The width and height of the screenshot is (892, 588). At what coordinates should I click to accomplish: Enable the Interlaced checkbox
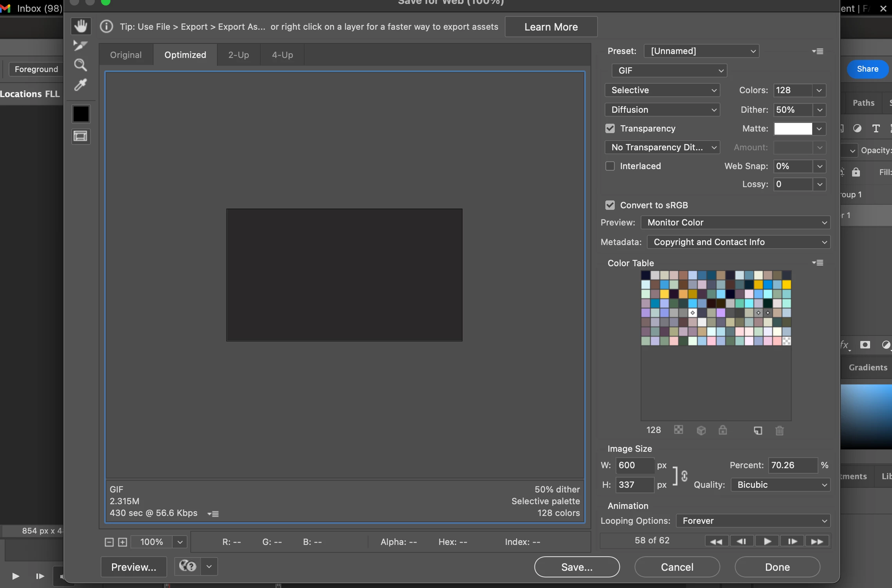coord(610,166)
